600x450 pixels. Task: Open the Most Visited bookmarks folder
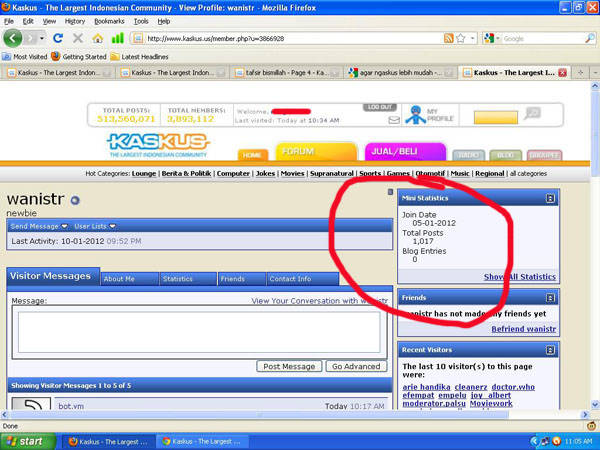click(x=24, y=57)
